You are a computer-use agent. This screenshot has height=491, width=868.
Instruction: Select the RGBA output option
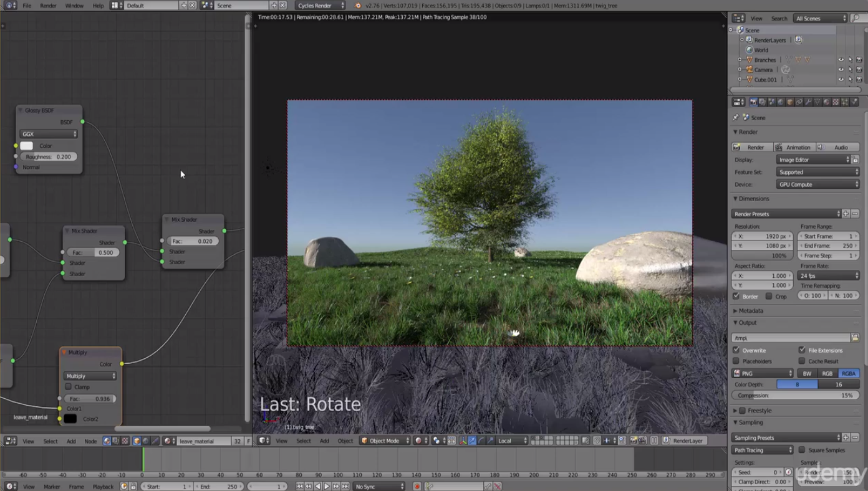tap(848, 373)
